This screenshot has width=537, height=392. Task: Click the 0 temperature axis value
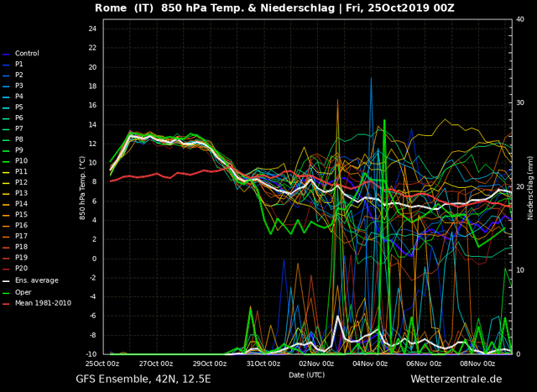(x=95, y=259)
